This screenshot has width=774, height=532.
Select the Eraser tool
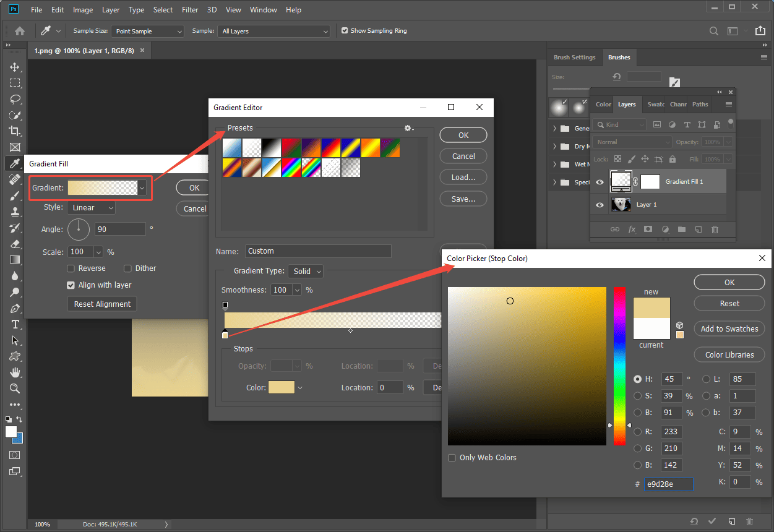14,244
